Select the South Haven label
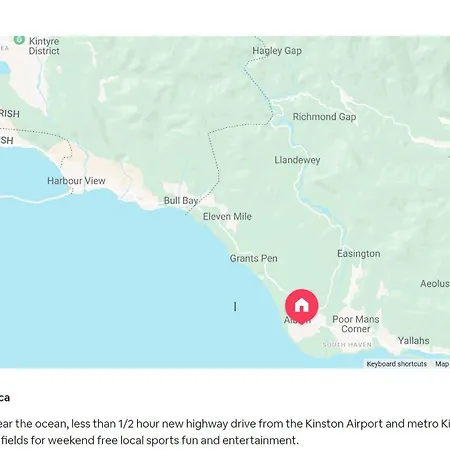This screenshot has width=450, height=450. [347, 345]
